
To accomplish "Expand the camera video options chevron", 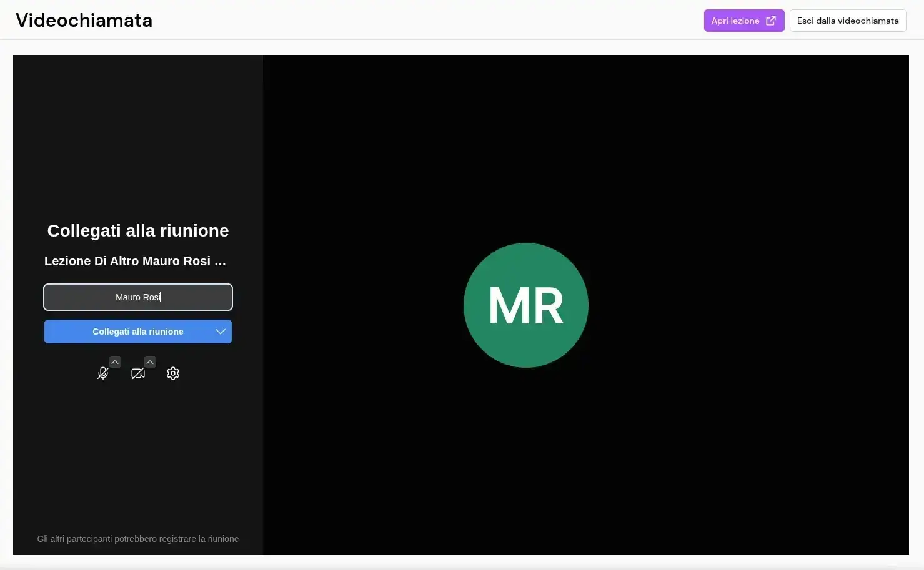I will (x=150, y=362).
